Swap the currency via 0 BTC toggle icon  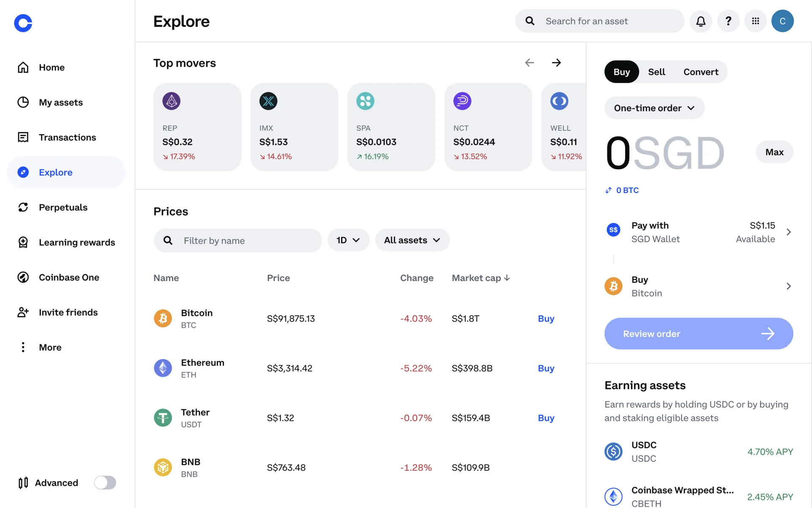point(608,190)
